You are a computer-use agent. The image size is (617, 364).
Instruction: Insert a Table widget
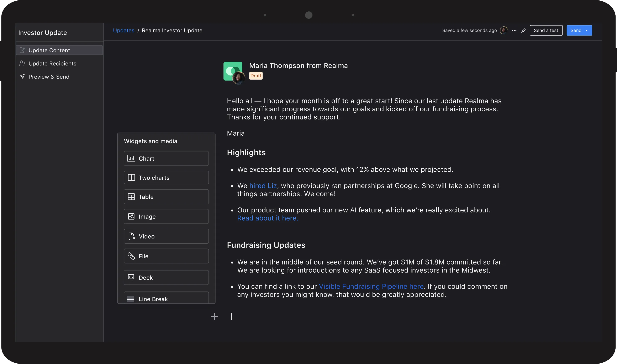coord(166,197)
